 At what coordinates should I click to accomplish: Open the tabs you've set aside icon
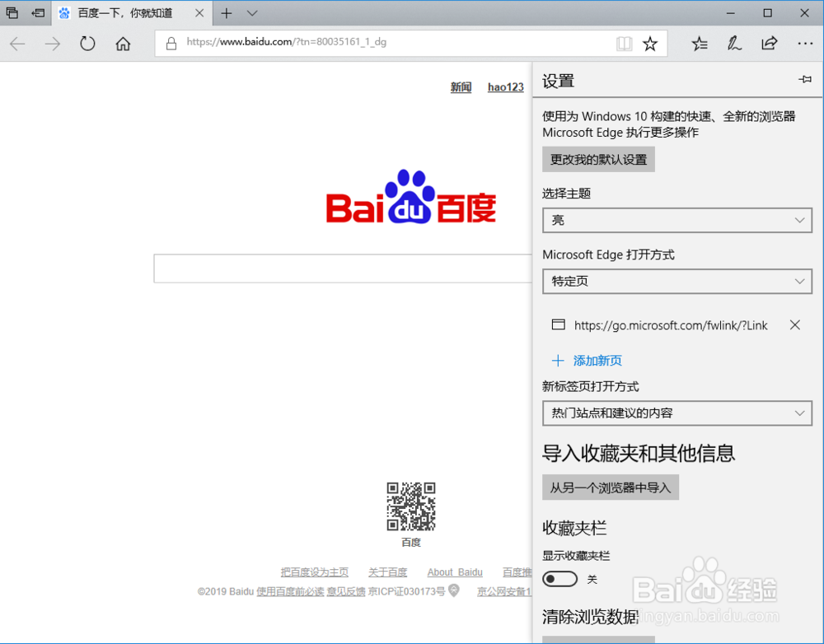click(x=12, y=13)
